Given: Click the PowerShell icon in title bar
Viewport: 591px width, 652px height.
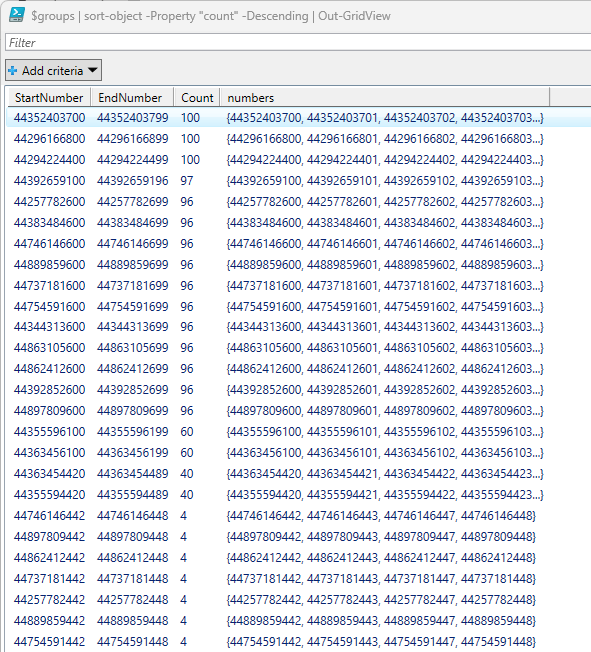Looking at the screenshot, I should [x=17, y=15].
